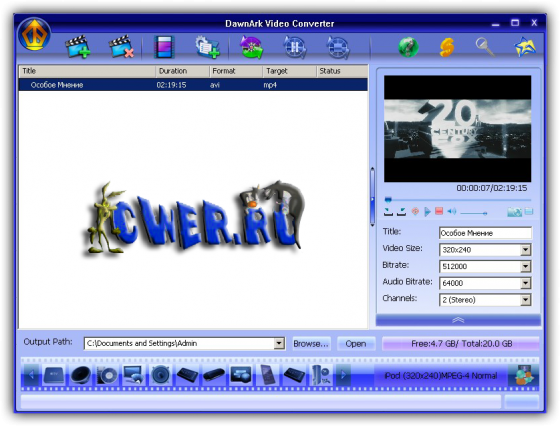Image resolution: width=560 pixels, height=426 pixels.
Task: Start conversion with the green arrows icon
Action: tap(251, 47)
